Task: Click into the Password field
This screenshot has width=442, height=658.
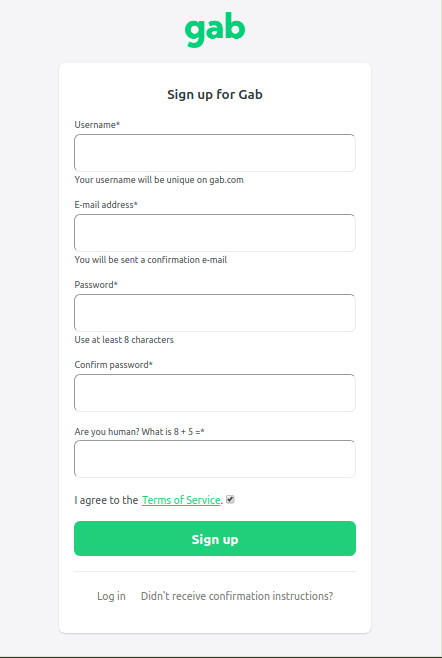Action: (215, 313)
